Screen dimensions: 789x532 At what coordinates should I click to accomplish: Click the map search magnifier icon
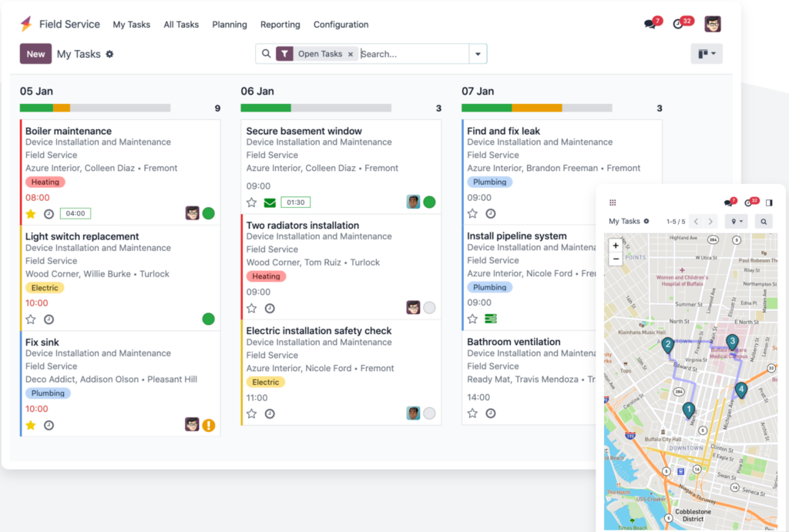[x=764, y=222]
